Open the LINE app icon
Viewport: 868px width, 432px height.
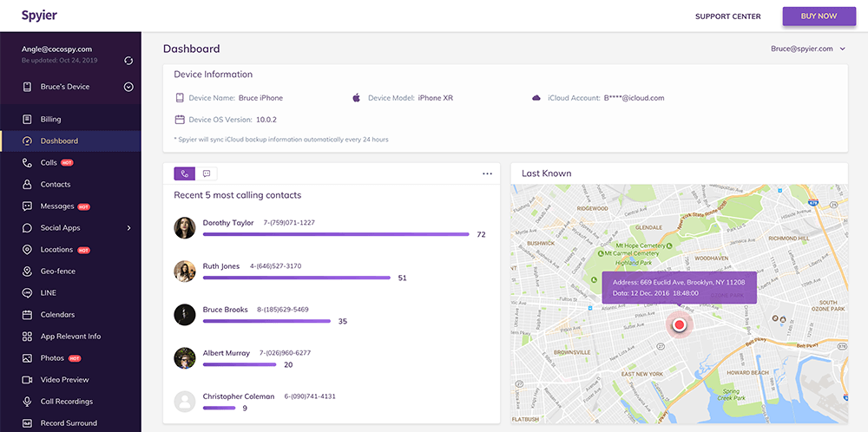27,292
